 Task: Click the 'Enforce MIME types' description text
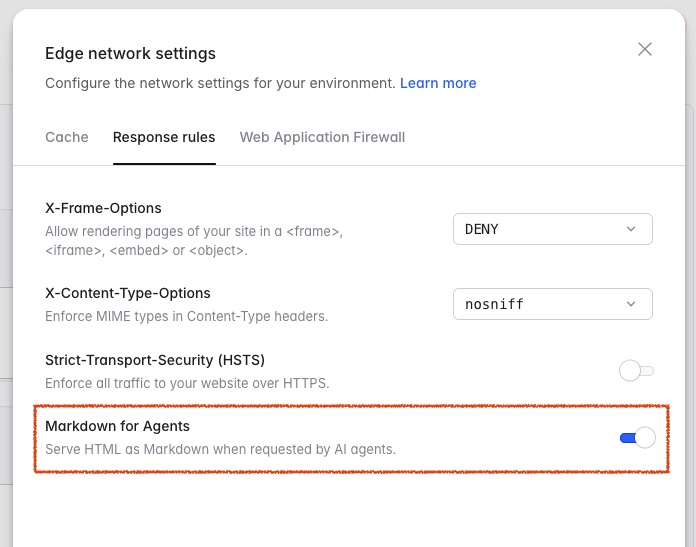186,317
